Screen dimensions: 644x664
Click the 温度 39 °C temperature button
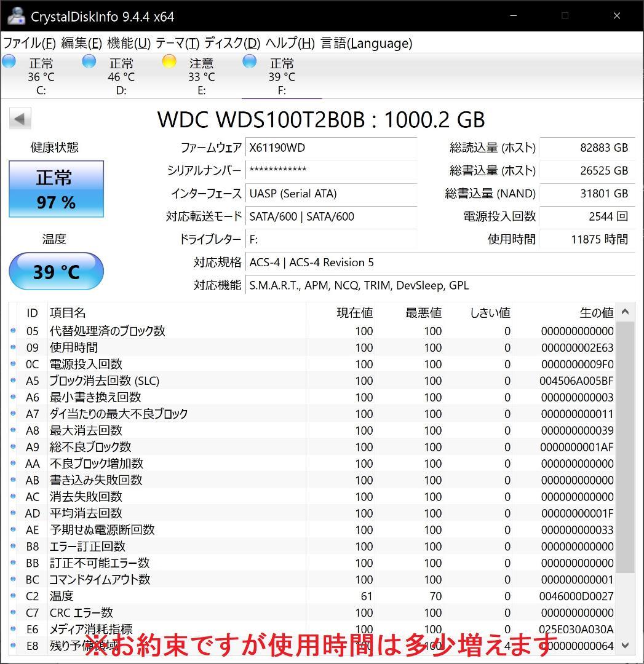pyautogui.click(x=56, y=271)
